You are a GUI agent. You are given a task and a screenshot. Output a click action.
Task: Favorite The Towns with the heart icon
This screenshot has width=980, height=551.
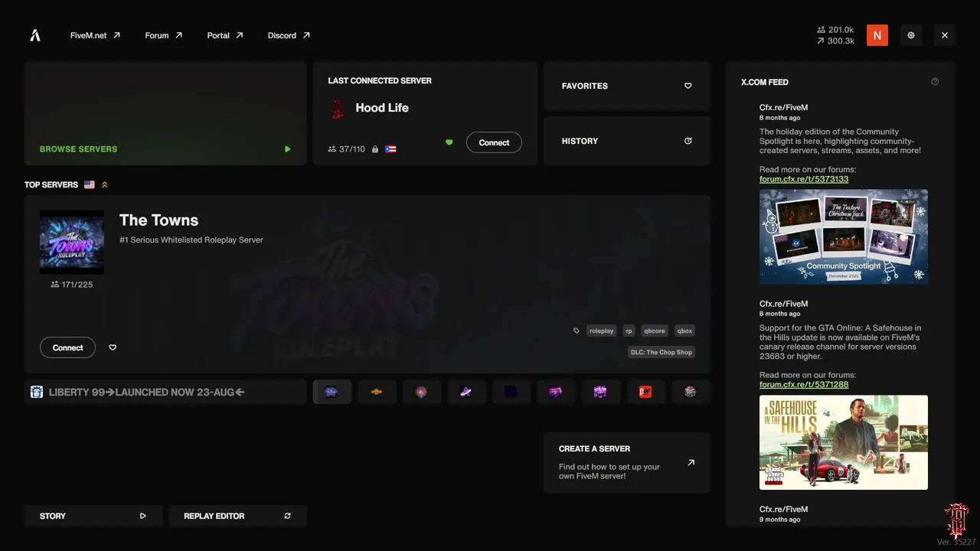[x=113, y=347]
